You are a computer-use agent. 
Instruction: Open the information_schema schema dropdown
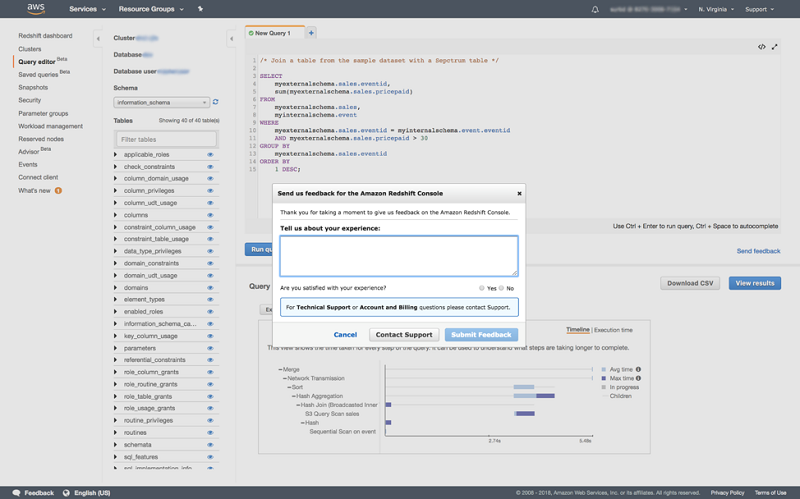161,103
